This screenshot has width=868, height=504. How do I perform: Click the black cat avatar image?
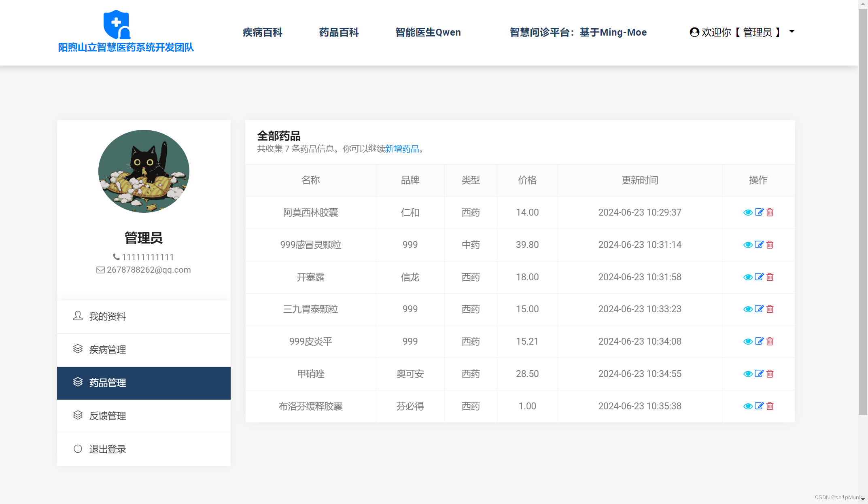[144, 171]
